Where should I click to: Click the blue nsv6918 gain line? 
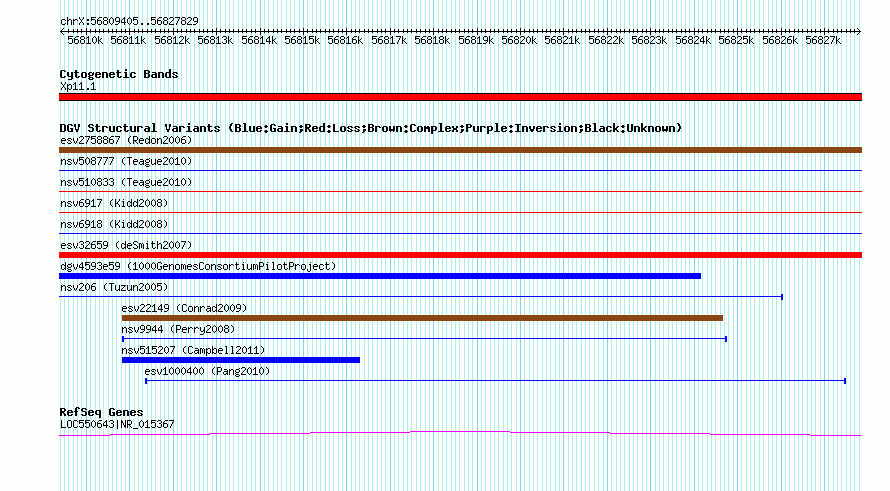[x=460, y=233]
